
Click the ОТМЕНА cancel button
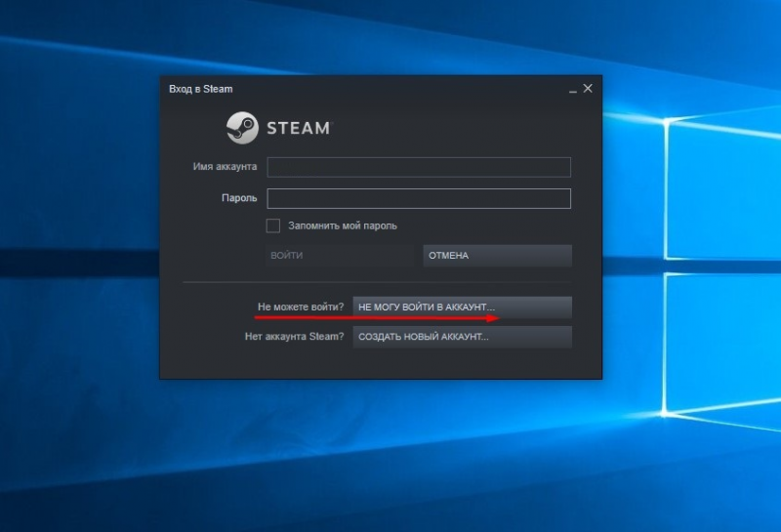498,256
